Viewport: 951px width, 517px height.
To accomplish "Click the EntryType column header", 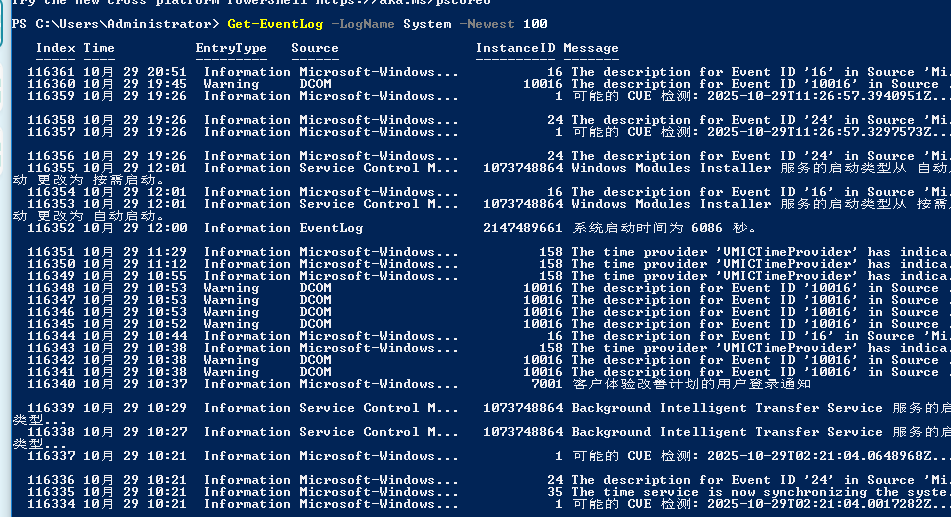I will (231, 48).
